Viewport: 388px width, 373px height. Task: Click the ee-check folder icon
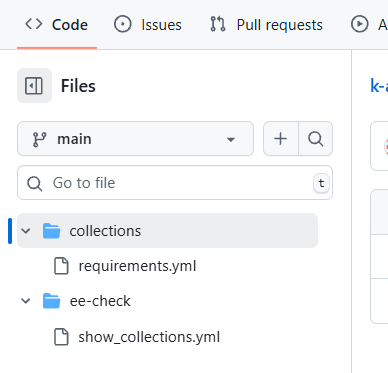tap(52, 301)
